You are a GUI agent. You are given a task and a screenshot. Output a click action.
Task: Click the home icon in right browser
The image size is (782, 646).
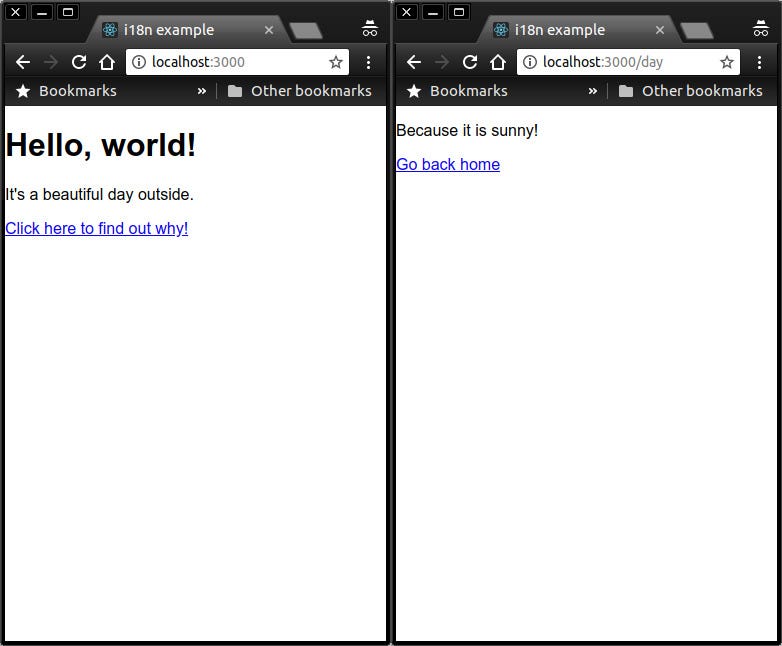498,62
